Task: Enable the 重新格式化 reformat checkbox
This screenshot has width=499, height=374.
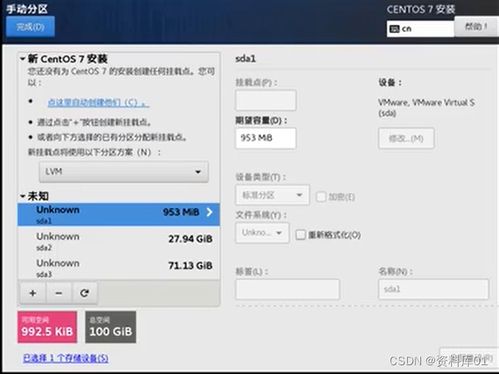Action: [x=300, y=235]
